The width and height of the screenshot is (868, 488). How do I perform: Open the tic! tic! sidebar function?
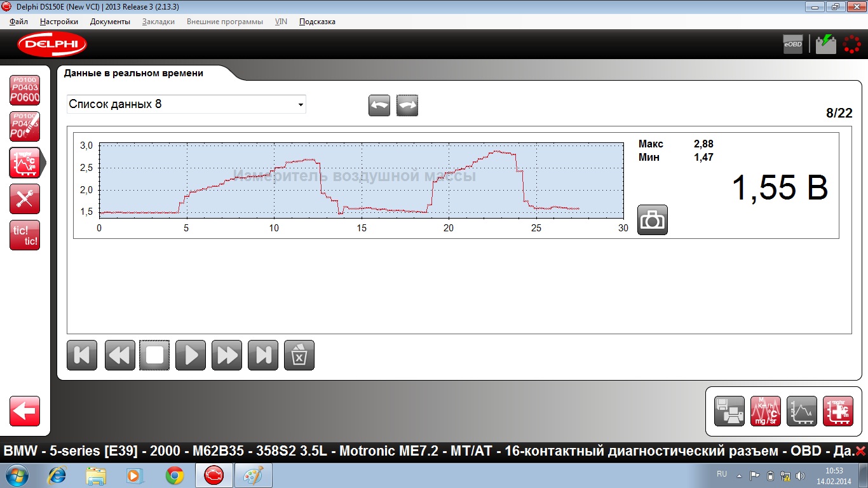[x=25, y=235]
